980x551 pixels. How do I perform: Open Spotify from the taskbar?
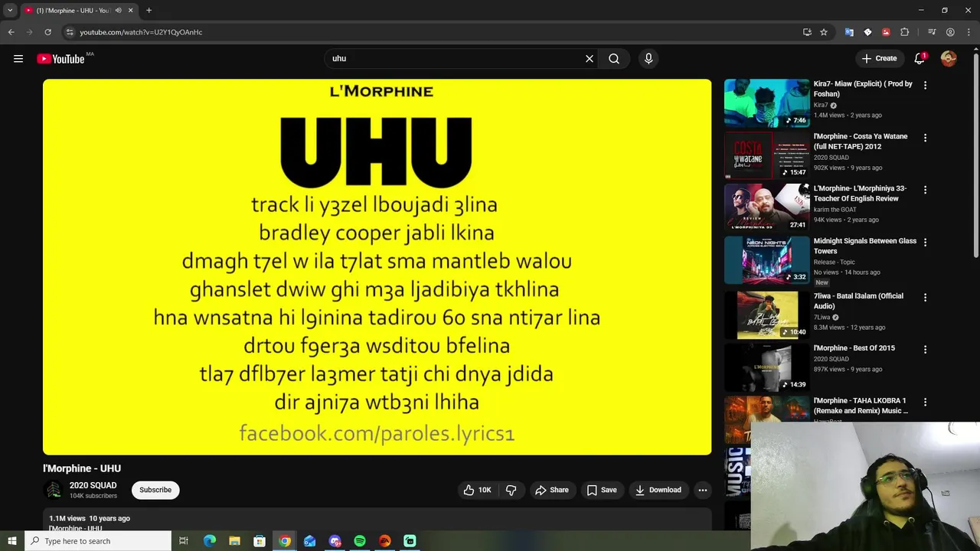point(360,541)
